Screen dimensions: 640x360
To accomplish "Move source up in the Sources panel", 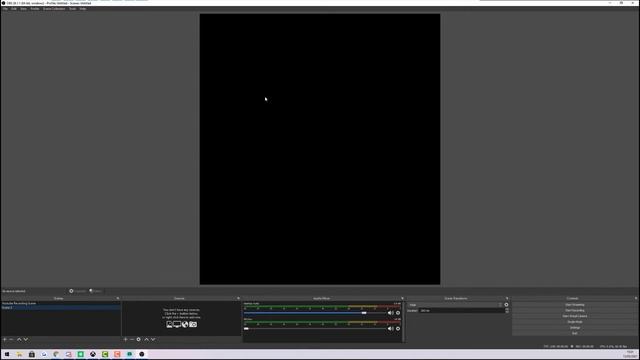I will click(x=146, y=339).
